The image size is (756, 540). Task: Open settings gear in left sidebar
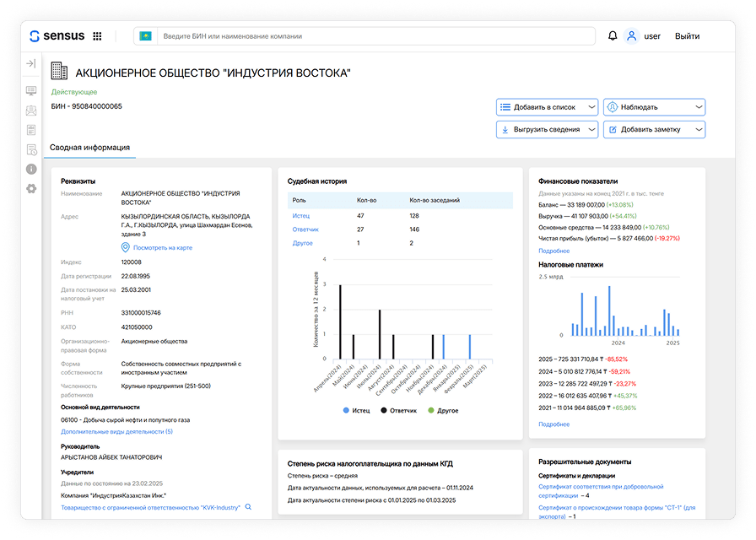coord(31,188)
